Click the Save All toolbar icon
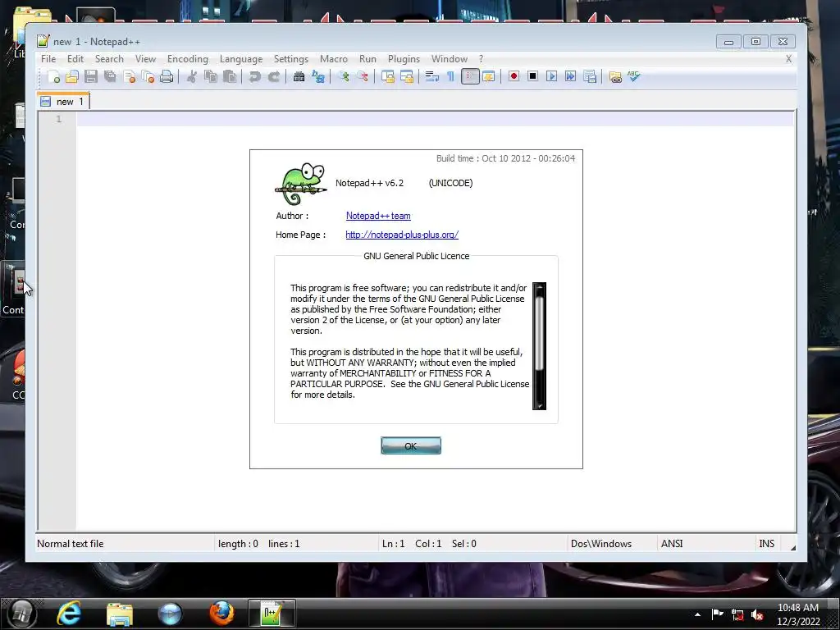The width and height of the screenshot is (840, 630). pos(111,76)
